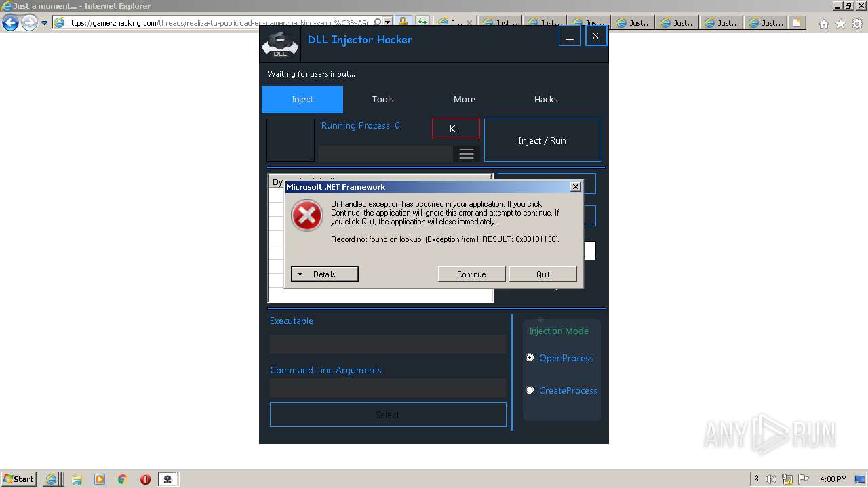Open the address bar dropdown arrow
Viewport: 868px width, 488px height.
tap(387, 22)
